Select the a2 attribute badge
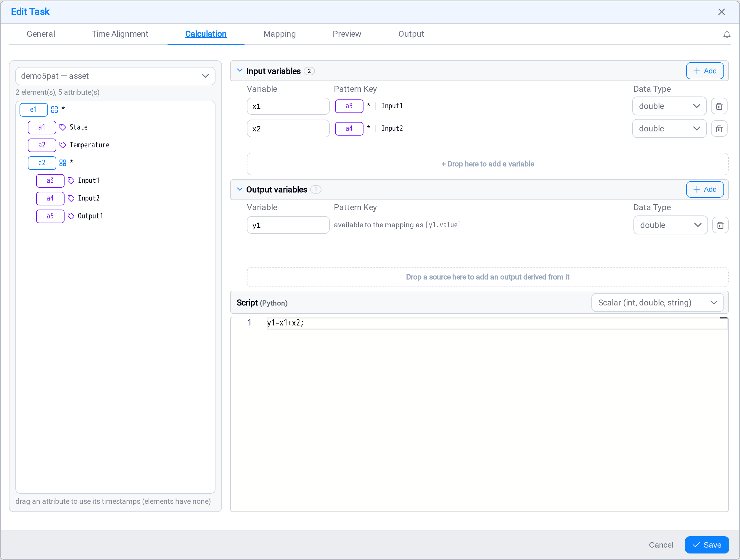Screen dimensions: 740x560 [42, 145]
